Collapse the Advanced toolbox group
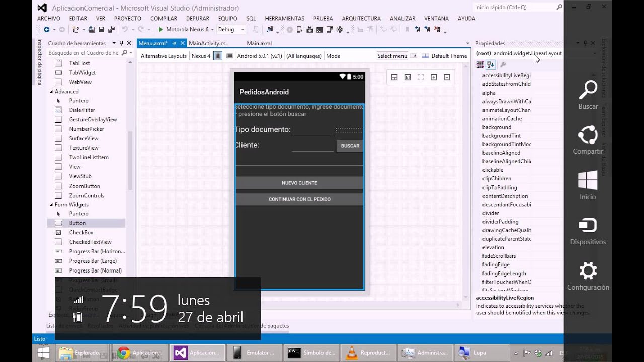Screen dimensions: 644x362 pos(51,92)
